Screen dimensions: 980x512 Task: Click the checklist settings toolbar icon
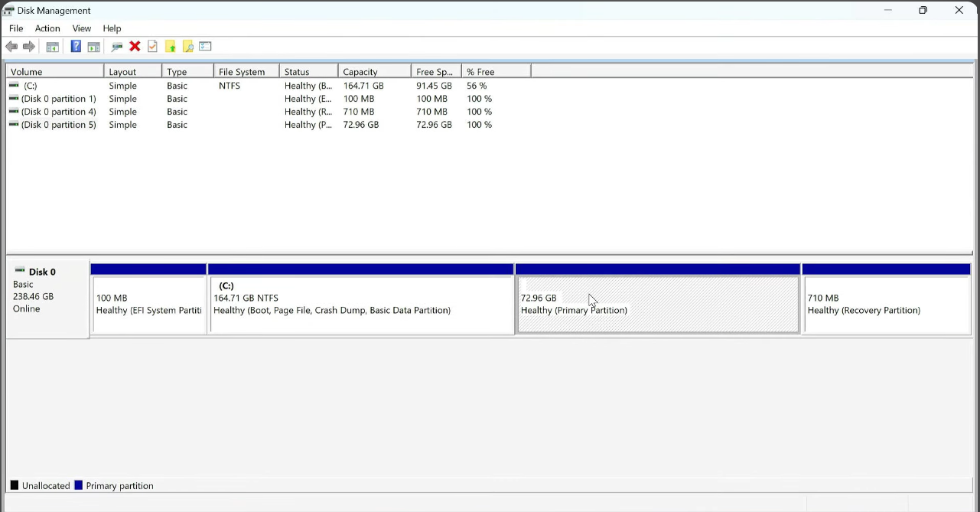(205, 47)
